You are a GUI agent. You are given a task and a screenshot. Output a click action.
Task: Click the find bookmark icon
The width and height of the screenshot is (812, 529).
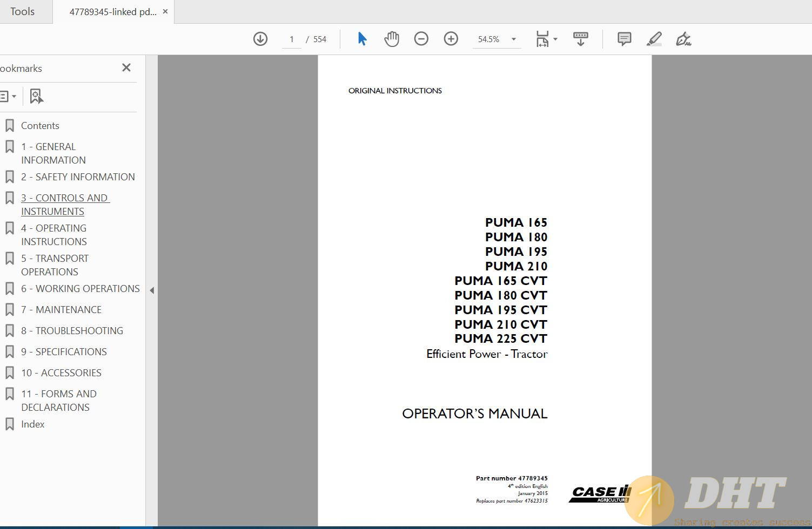(36, 96)
